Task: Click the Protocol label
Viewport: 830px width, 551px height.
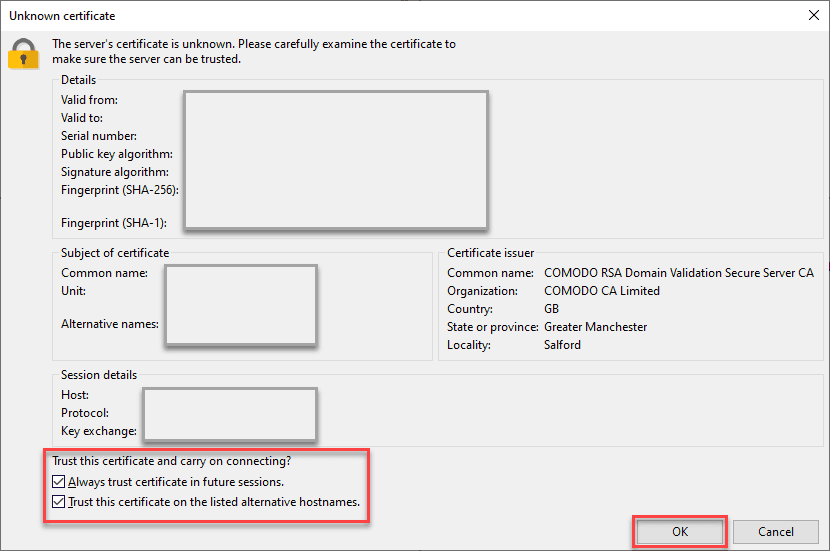Action: pos(85,413)
